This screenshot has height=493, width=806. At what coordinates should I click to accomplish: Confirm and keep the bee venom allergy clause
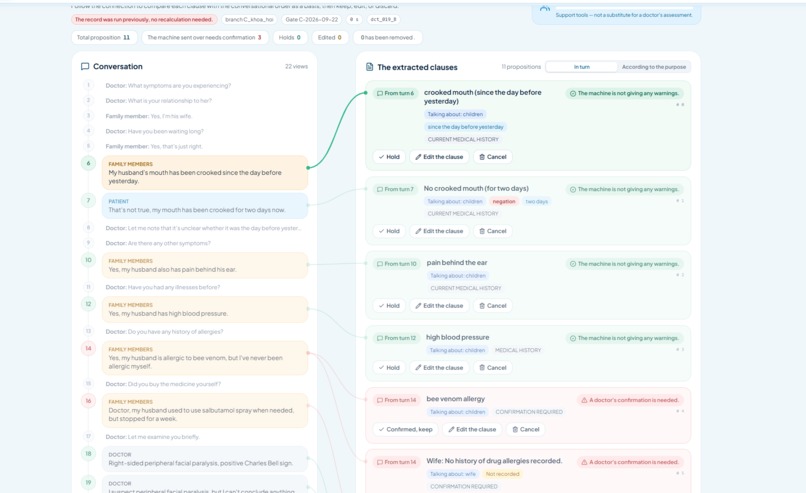405,429
